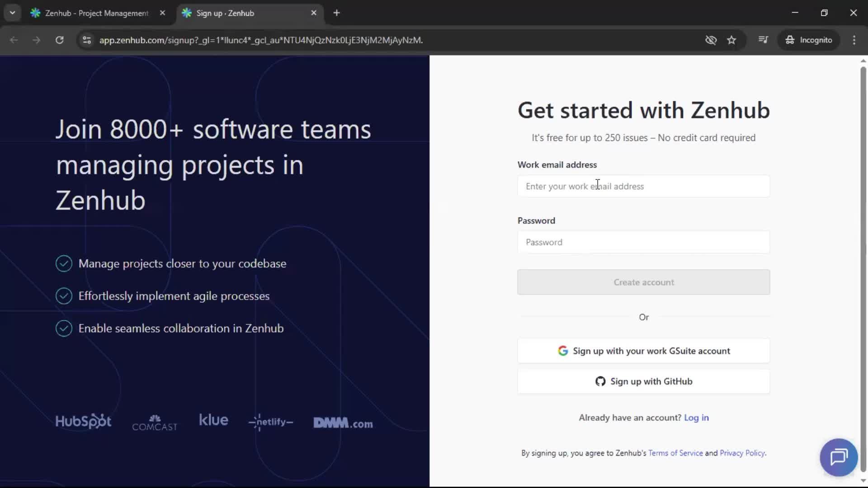Open the Chrome three-dot menu
868x488 pixels.
pyautogui.click(x=854, y=40)
